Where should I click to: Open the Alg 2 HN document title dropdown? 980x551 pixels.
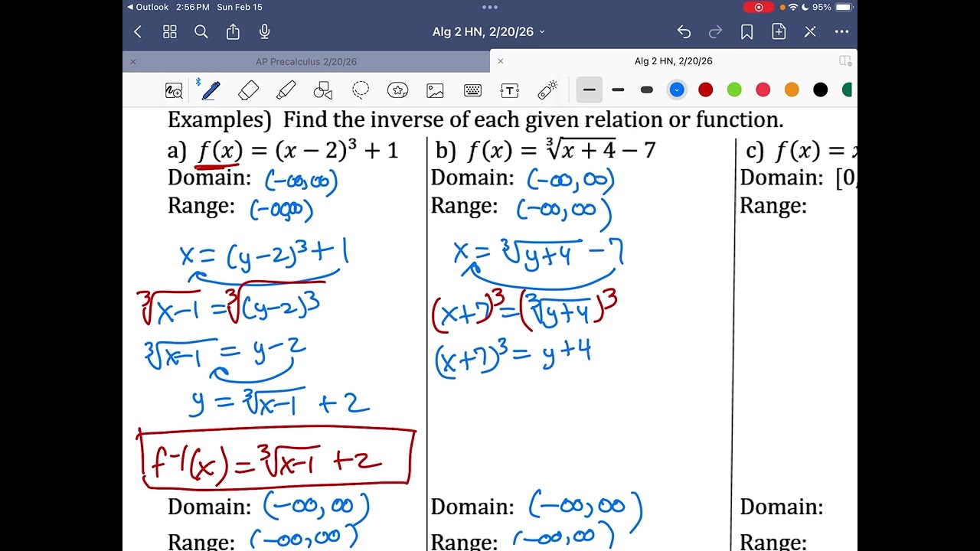488,31
